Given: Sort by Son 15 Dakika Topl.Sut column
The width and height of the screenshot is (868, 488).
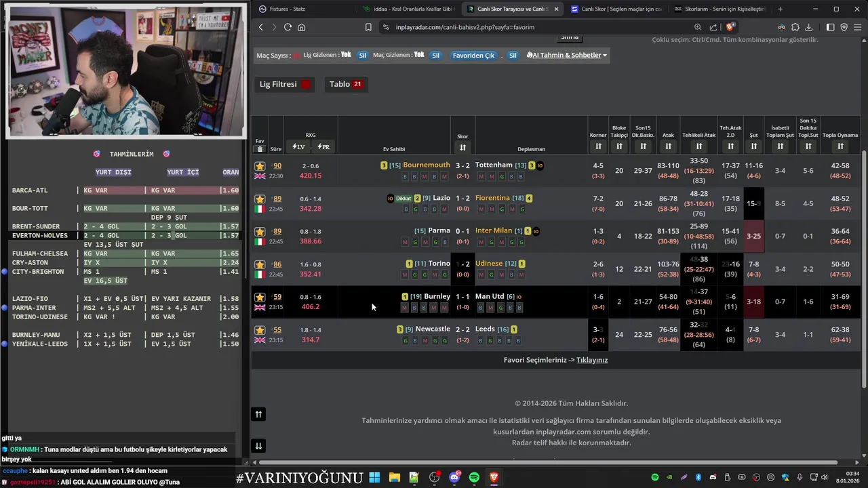Looking at the screenshot, I should 808,146.
